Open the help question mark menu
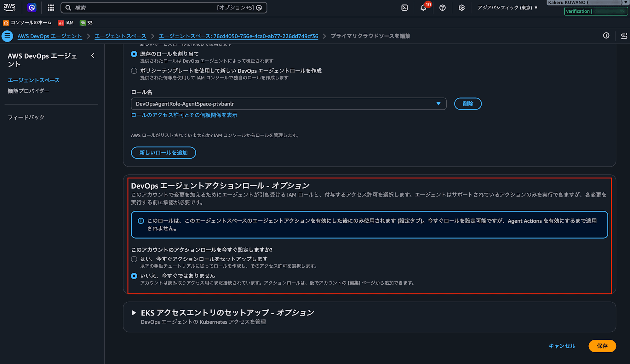This screenshot has width=630, height=364. point(443,8)
